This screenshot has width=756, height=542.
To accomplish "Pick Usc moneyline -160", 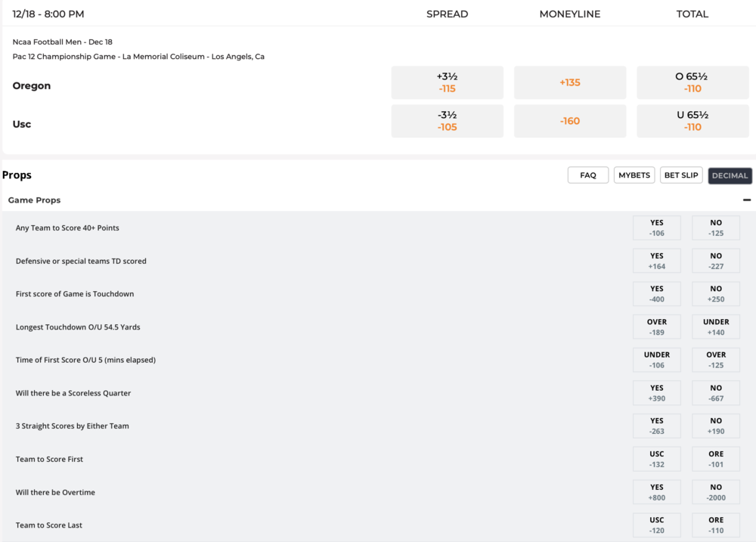I will point(569,121).
